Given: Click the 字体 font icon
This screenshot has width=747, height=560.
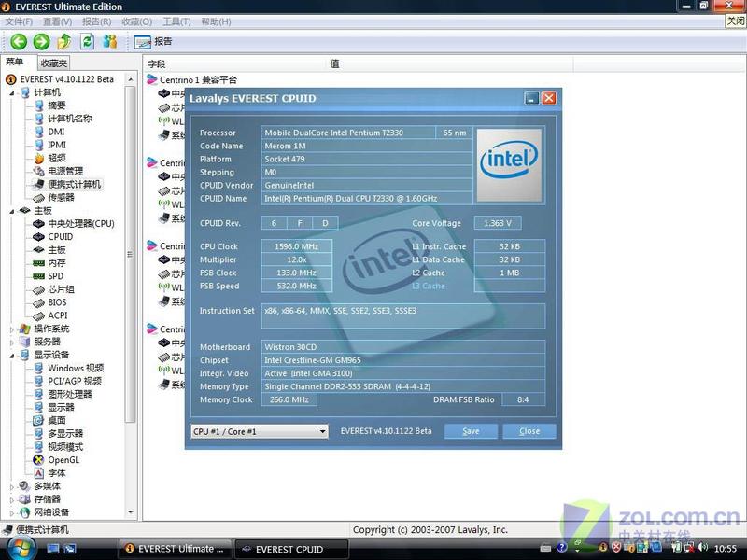Looking at the screenshot, I should point(39,473).
